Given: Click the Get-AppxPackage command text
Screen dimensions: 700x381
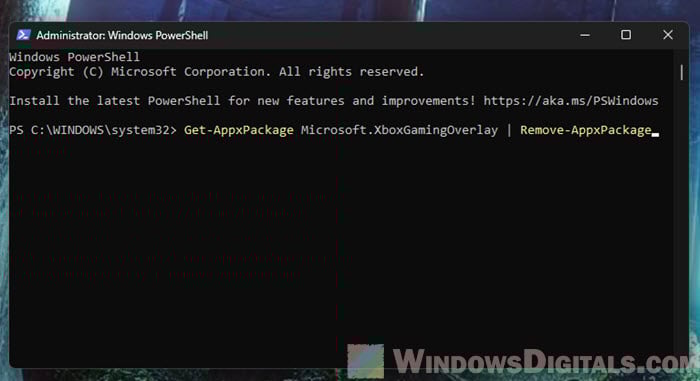Looking at the screenshot, I should coord(239,130).
